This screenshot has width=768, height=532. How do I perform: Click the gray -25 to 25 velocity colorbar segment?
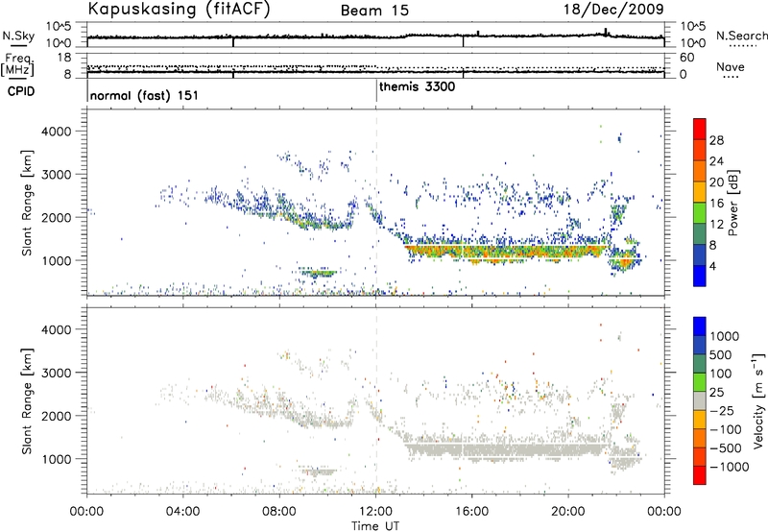click(x=700, y=400)
